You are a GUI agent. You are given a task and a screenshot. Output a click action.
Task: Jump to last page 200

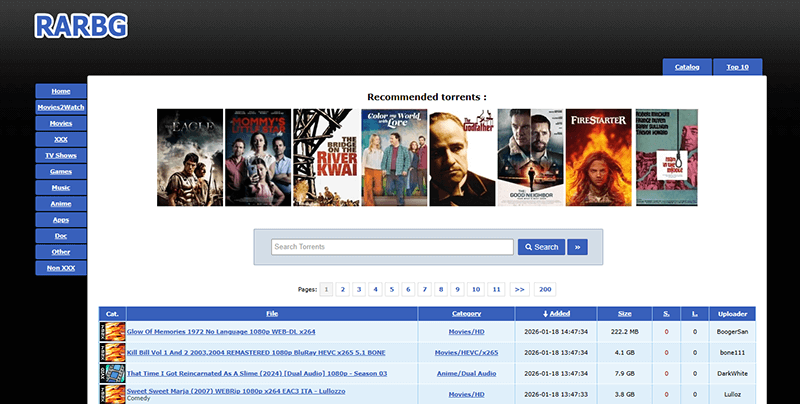[545, 289]
